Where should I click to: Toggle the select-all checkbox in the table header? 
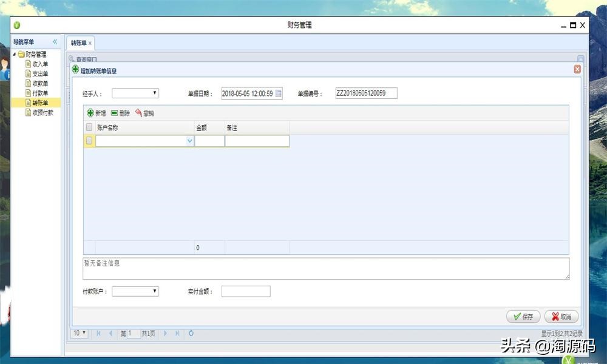click(89, 127)
